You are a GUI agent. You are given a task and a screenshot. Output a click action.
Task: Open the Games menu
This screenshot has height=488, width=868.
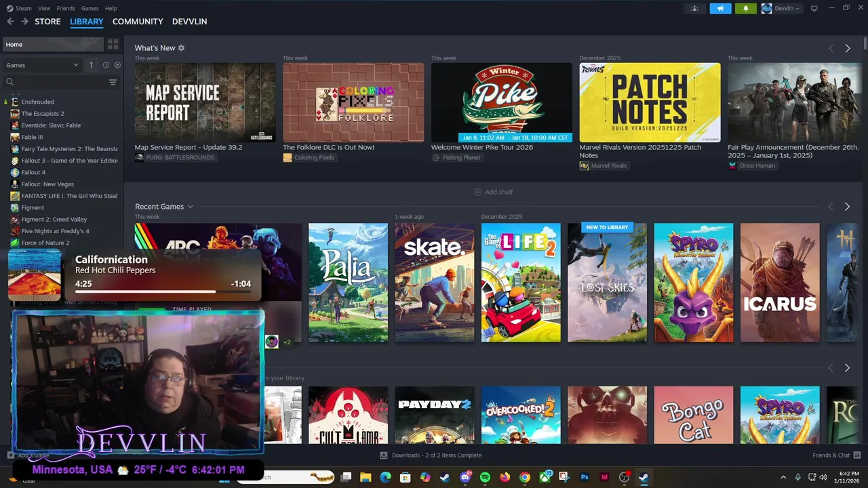coord(90,8)
